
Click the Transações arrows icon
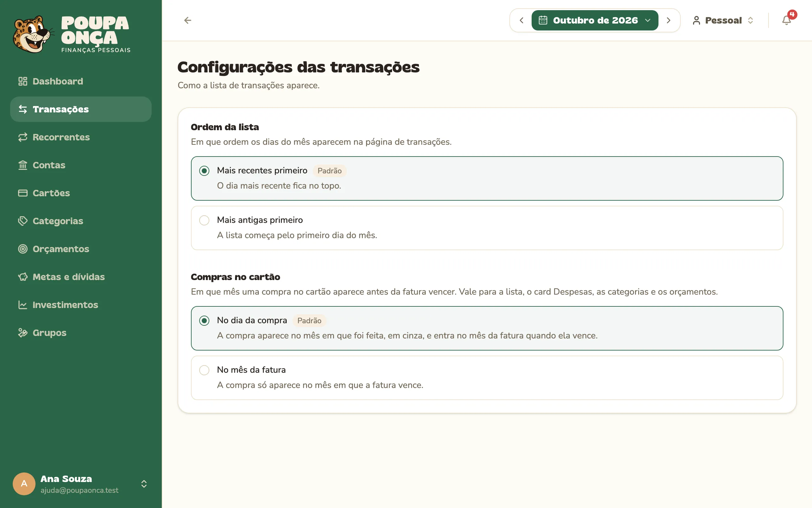coord(23,109)
